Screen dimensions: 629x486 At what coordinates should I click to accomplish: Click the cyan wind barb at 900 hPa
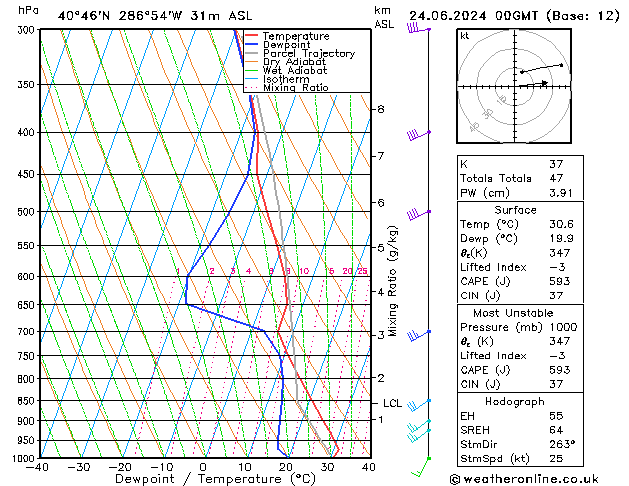pos(419,426)
